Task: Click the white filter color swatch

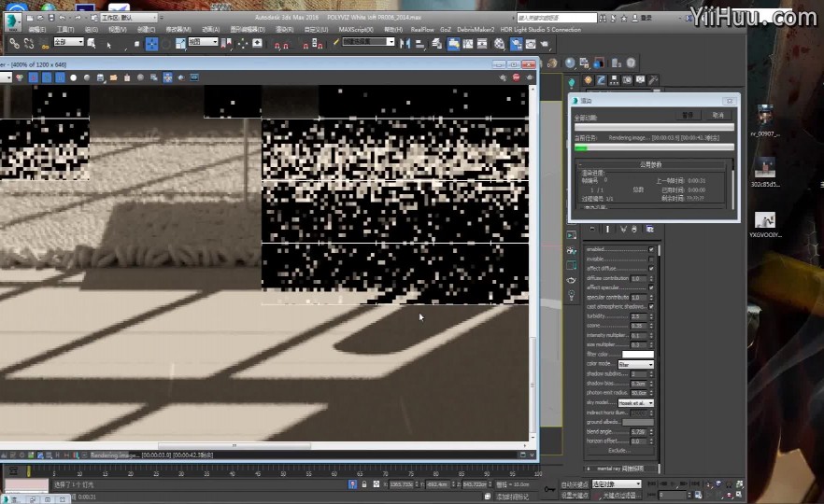Action: [x=638, y=355]
